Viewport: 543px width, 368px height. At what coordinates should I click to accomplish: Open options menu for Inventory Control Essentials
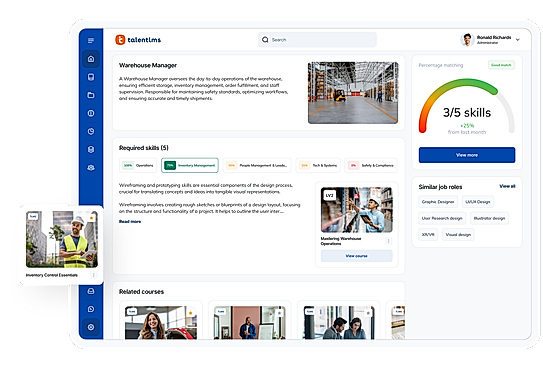[x=93, y=275]
